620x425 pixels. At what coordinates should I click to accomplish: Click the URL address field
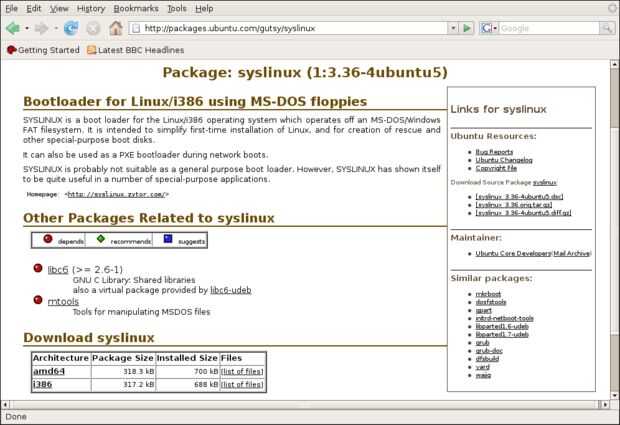tap(295, 28)
